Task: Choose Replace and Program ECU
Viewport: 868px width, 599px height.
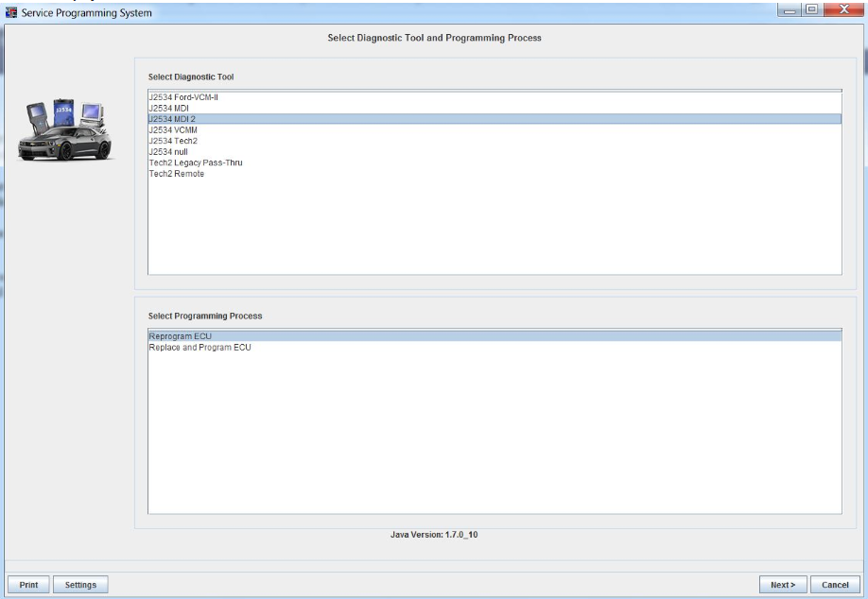Action: click(x=200, y=347)
